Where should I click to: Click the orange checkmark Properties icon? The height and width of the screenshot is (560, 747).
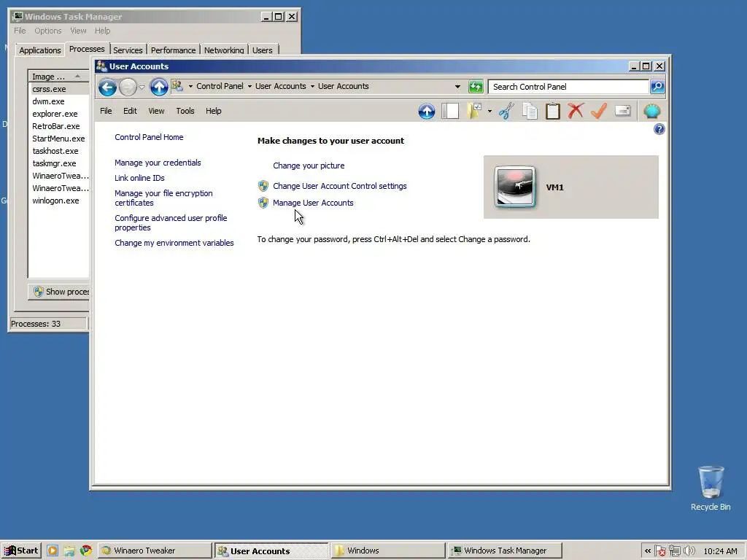click(599, 112)
